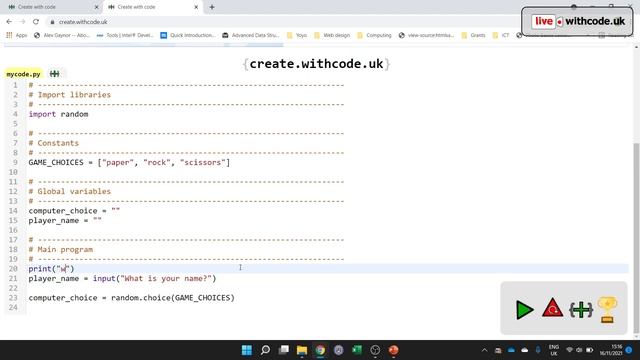Screen dimensions: 640x360
Task: Open the Computing bookmarks folder
Action: click(374, 36)
